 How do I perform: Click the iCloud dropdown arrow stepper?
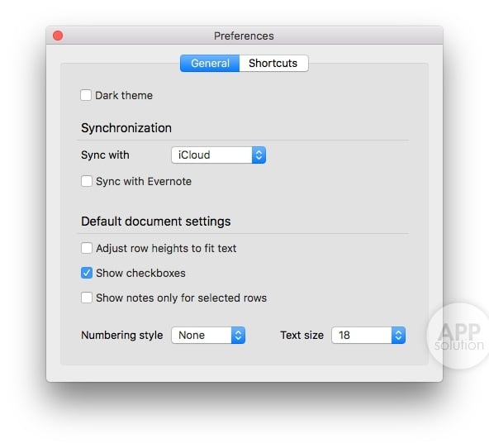point(259,155)
